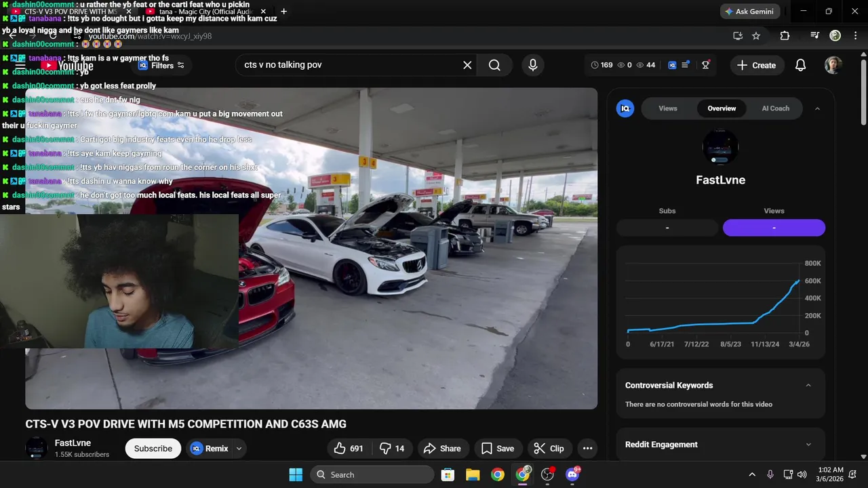This screenshot has width=868, height=488.
Task: Click the blue vidIQ logo in header stats
Action: coord(672,65)
